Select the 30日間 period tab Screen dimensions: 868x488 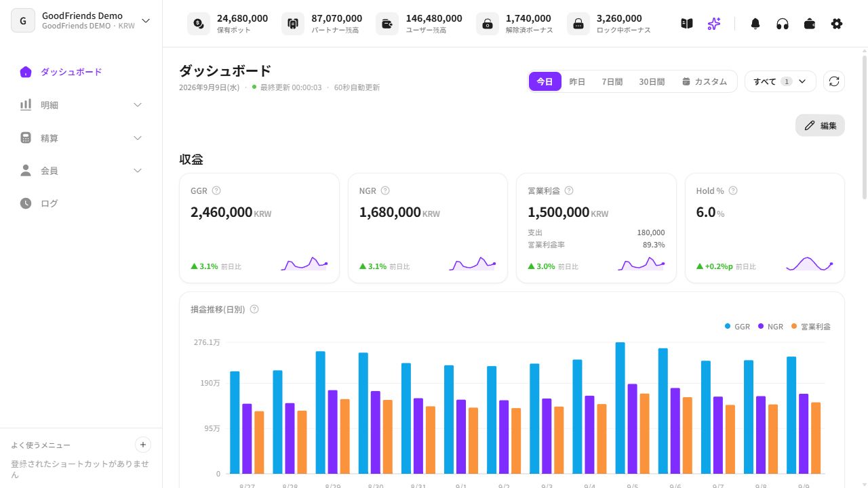pyautogui.click(x=652, y=81)
